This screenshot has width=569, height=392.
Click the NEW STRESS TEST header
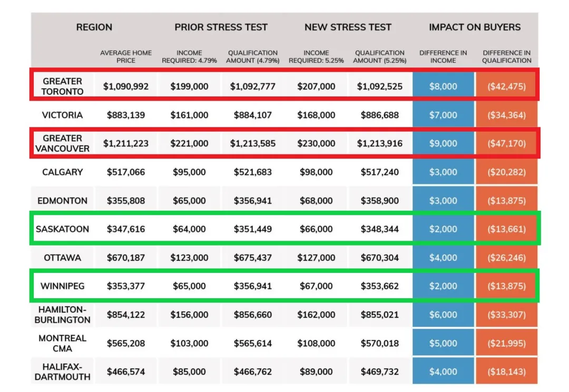[x=348, y=27]
